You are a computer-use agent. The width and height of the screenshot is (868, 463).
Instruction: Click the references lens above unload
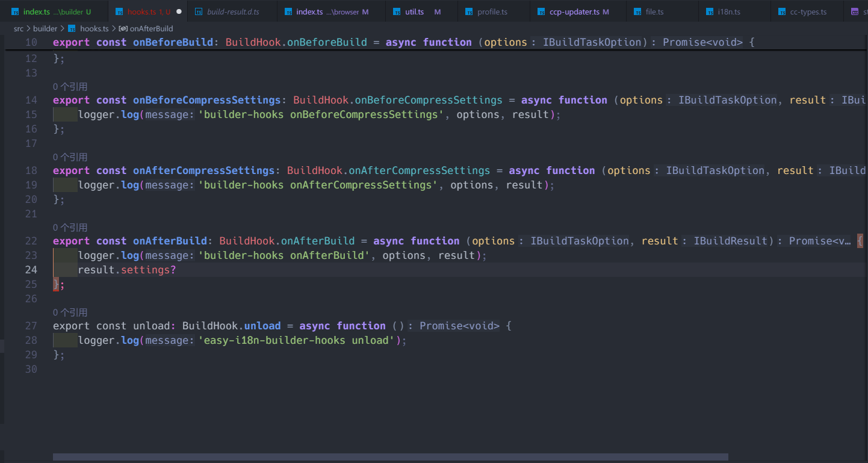pos(70,312)
